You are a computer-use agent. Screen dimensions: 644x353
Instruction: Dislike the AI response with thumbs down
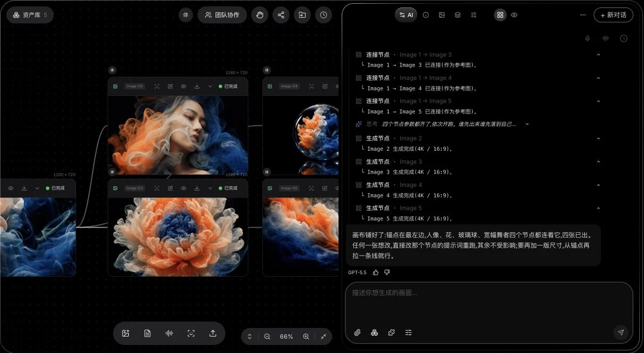387,272
